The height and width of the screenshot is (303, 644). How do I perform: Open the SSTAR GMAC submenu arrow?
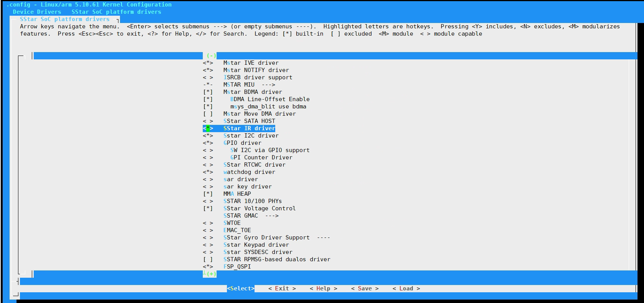click(272, 216)
